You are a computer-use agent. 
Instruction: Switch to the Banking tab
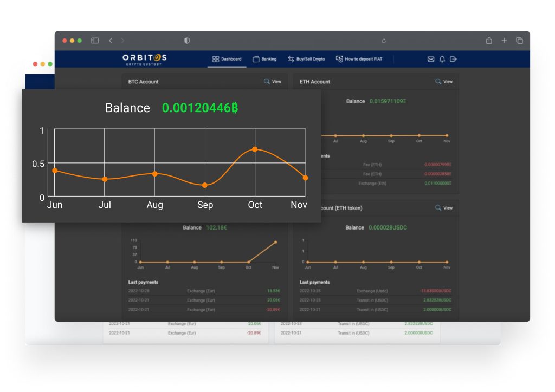pos(264,59)
